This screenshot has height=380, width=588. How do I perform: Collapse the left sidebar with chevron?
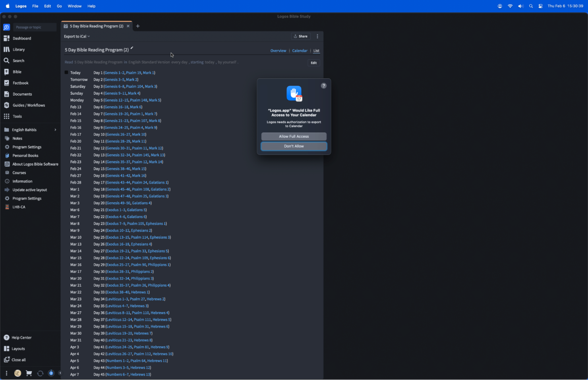(60, 373)
